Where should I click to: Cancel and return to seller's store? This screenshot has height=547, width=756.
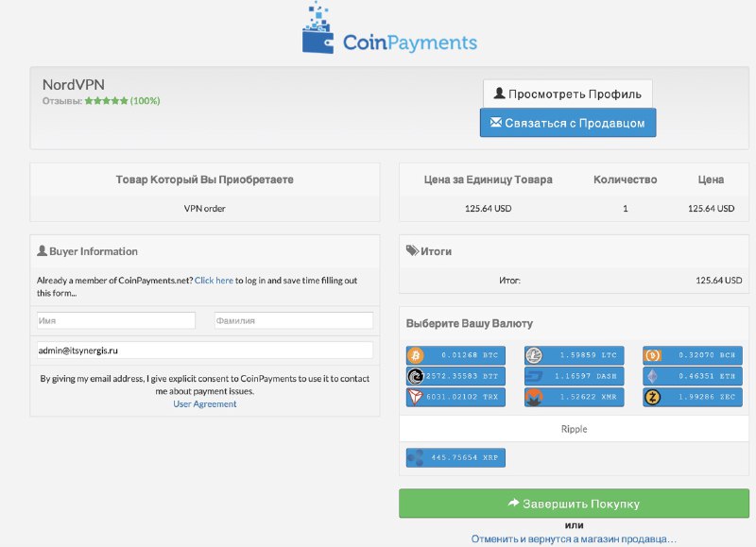point(574,538)
